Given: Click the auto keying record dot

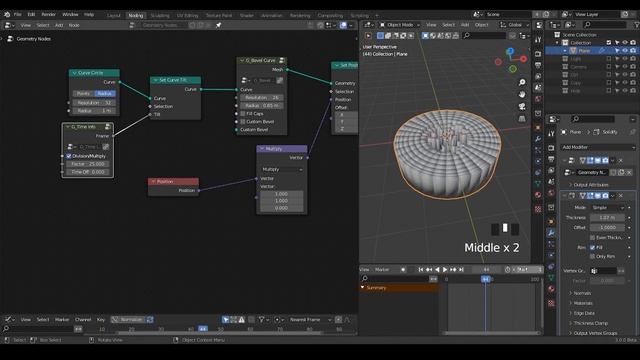Looking at the screenshot, I should click(x=403, y=269).
